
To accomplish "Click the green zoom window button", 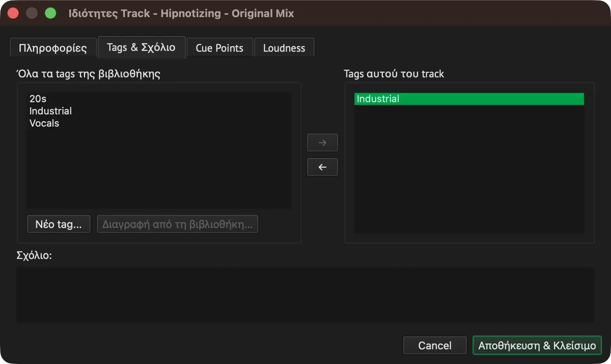I will tap(51, 13).
